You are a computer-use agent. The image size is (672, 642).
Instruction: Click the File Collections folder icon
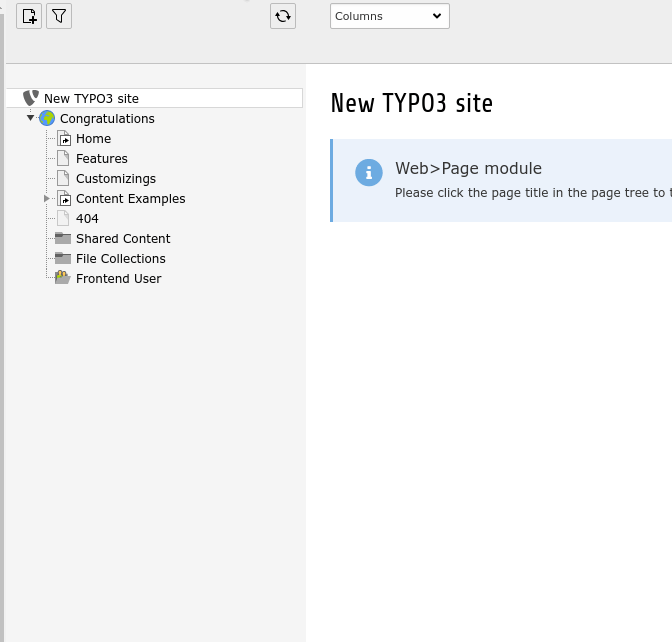point(63,258)
